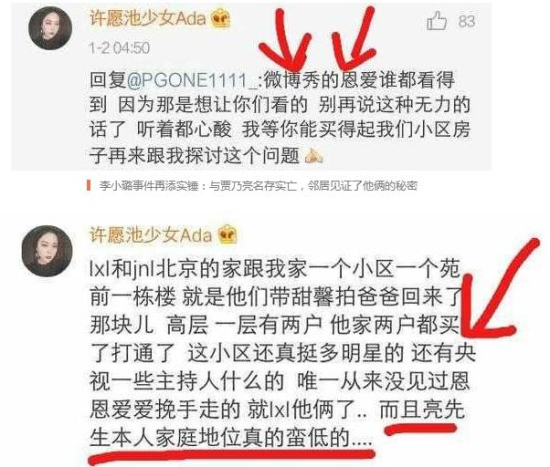The height and width of the screenshot is (467, 550).
Task: Click the crown badge on second comment
Action: tap(227, 234)
